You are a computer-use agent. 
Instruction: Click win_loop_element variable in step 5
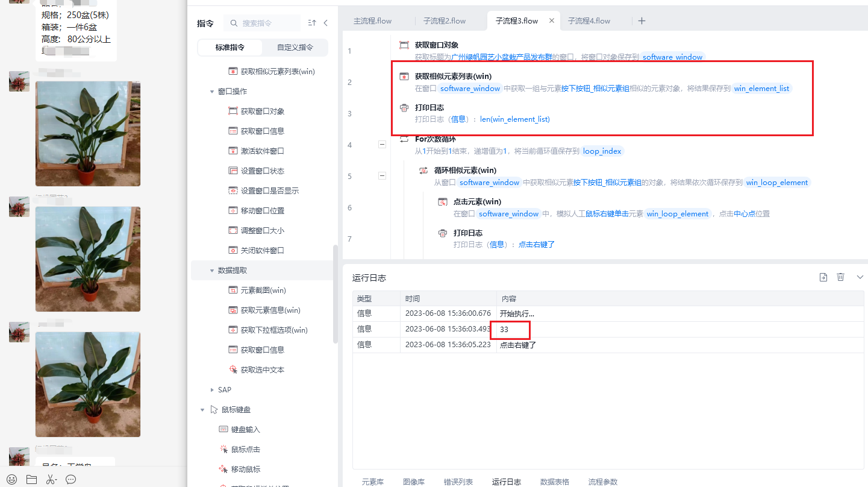[x=777, y=183]
